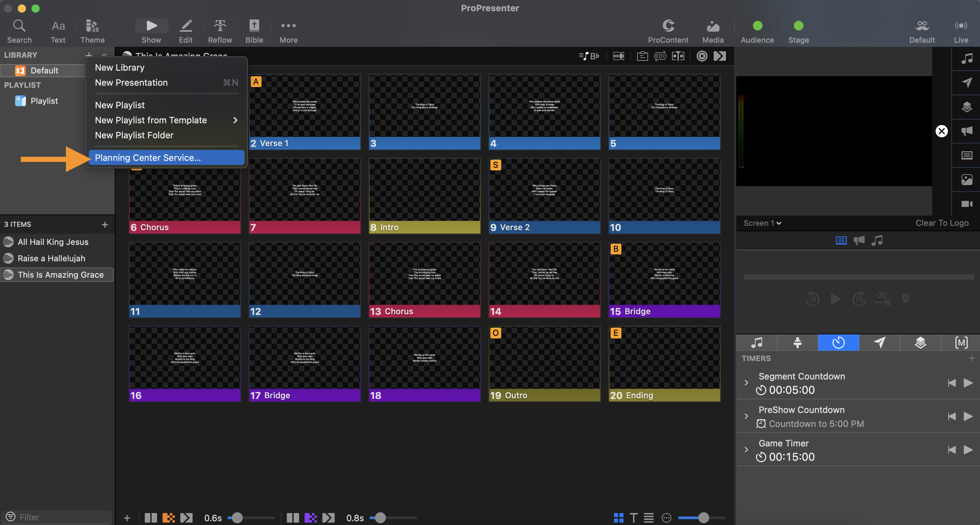980x525 pixels.
Task: Toggle the Stage output
Action: 799,31
